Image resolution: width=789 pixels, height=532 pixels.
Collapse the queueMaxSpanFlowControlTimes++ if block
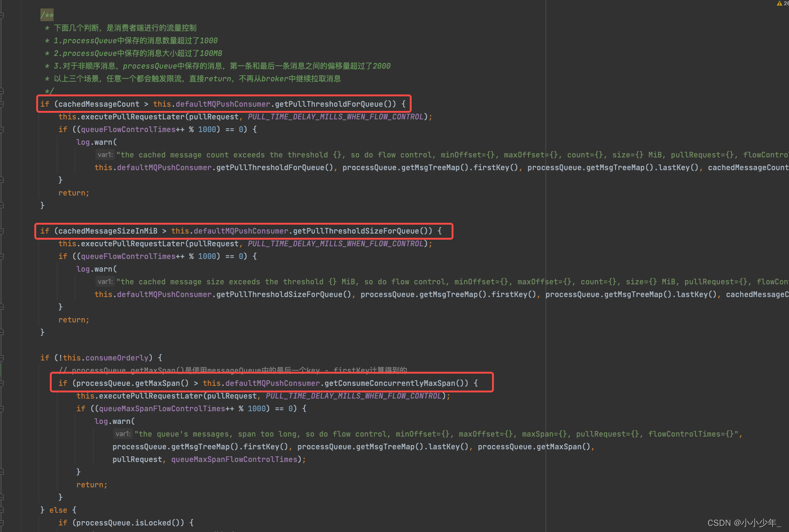[x=2, y=408]
